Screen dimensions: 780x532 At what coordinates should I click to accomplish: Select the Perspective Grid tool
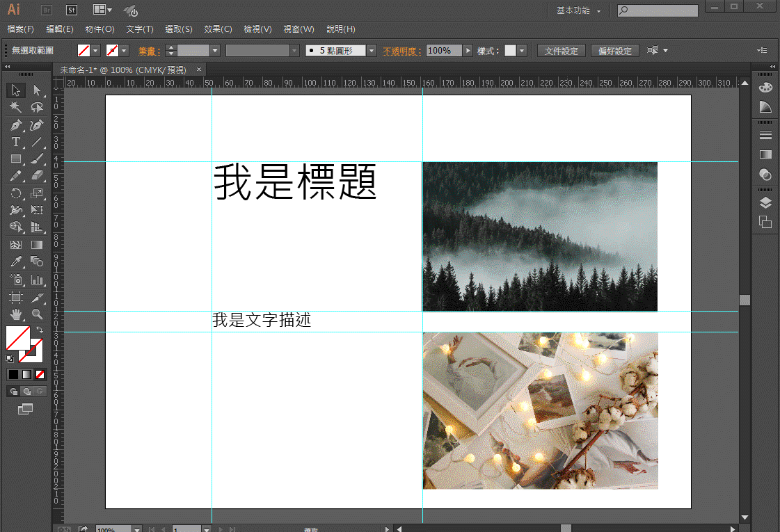point(37,227)
